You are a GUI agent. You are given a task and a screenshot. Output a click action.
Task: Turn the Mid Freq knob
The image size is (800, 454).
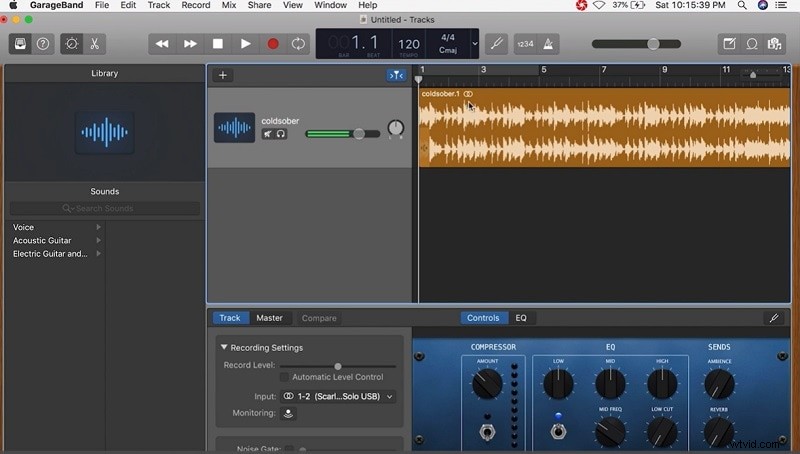[x=610, y=433]
